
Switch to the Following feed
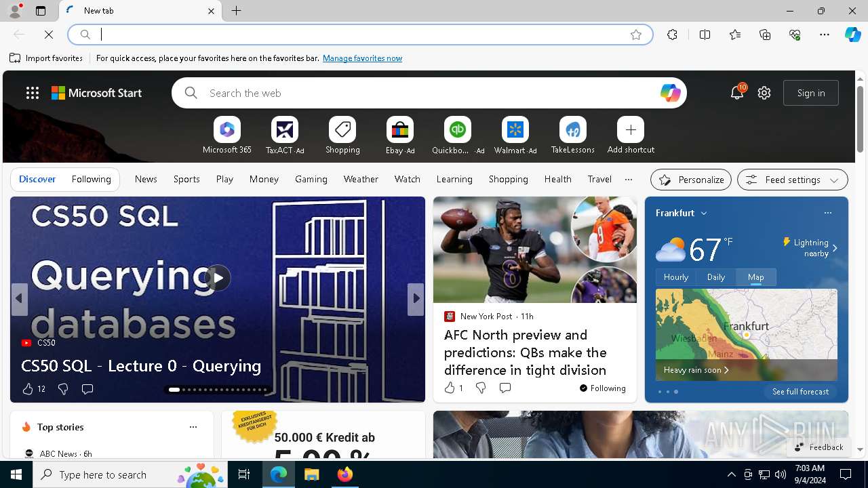pos(91,179)
